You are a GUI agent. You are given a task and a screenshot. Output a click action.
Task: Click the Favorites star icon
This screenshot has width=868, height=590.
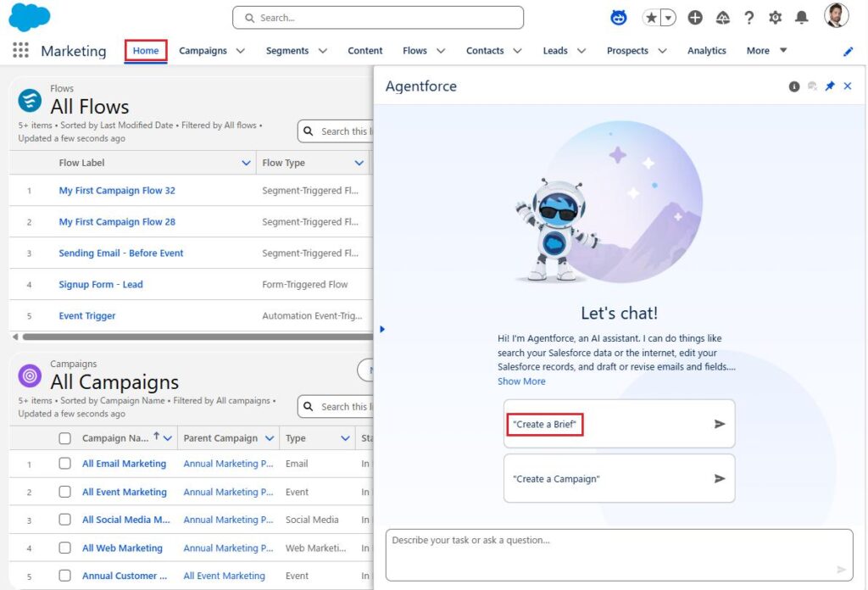pyautogui.click(x=652, y=18)
